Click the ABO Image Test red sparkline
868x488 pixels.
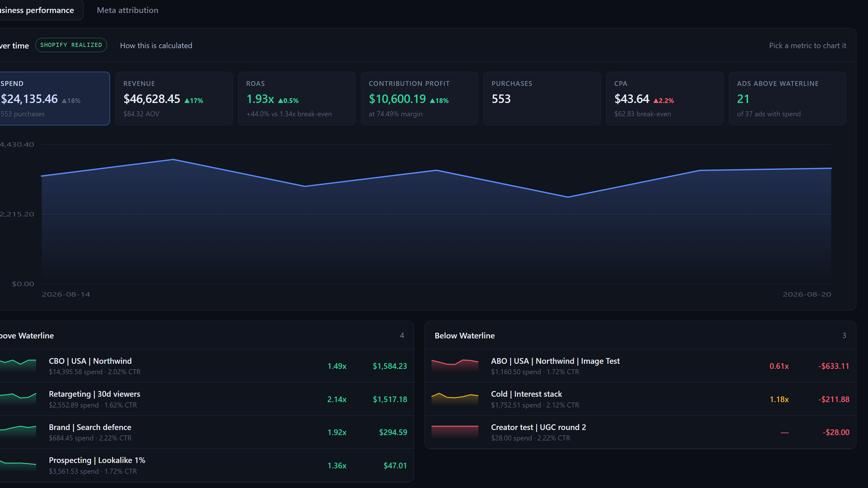click(455, 366)
